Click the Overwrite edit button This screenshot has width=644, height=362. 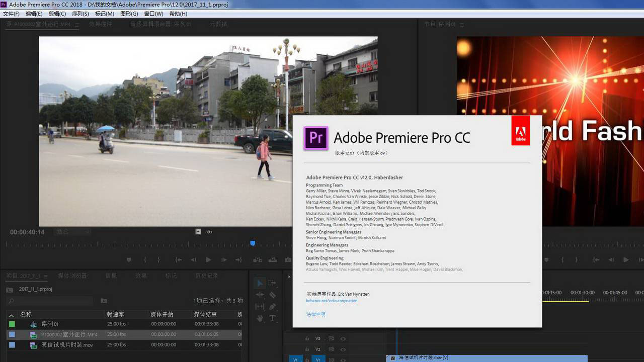(x=272, y=260)
